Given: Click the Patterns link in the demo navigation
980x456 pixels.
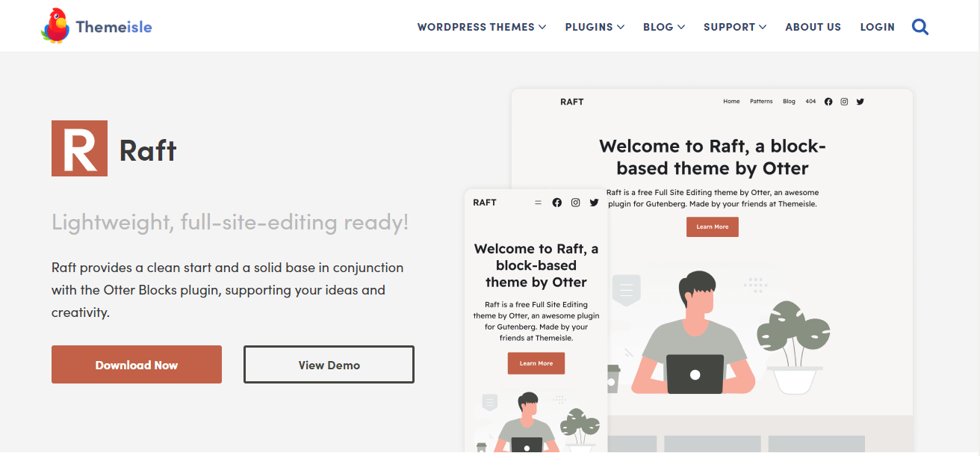Looking at the screenshot, I should pyautogui.click(x=761, y=101).
